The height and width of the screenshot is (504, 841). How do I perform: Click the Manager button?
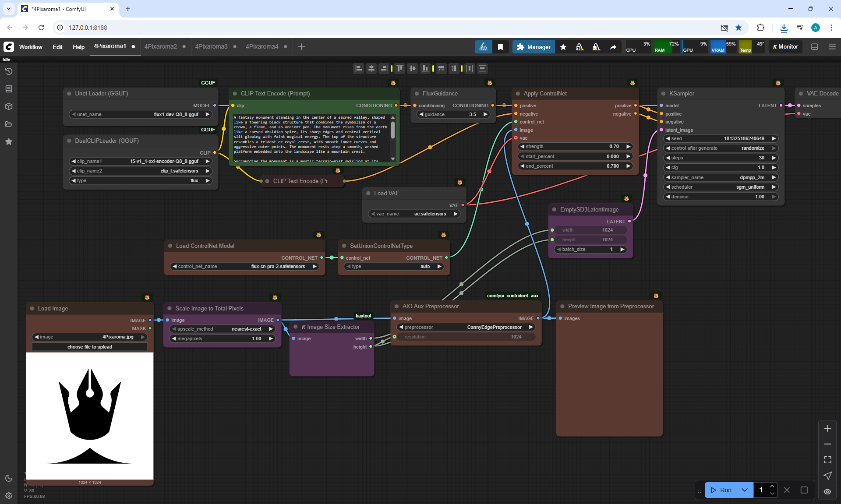[x=534, y=47]
